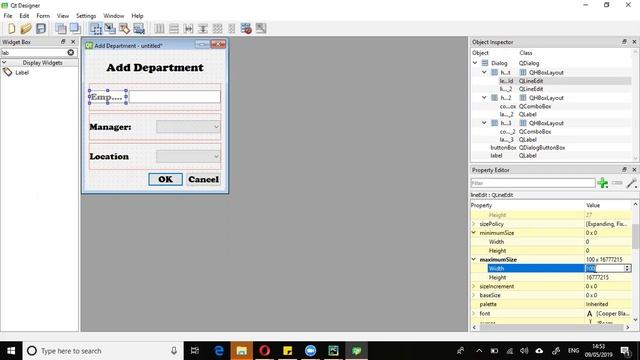The height and width of the screenshot is (360, 640).
Task: Open Windows Start menu
Action: click(11, 351)
